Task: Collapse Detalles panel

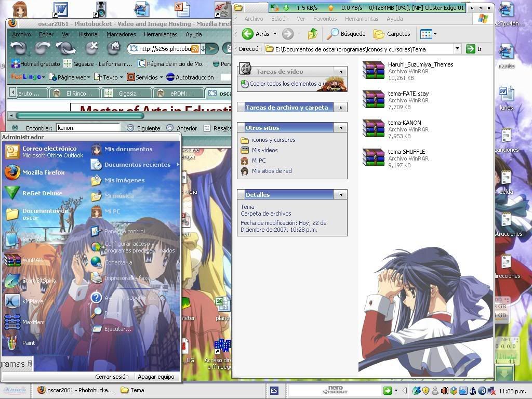Action: pyautogui.click(x=340, y=195)
